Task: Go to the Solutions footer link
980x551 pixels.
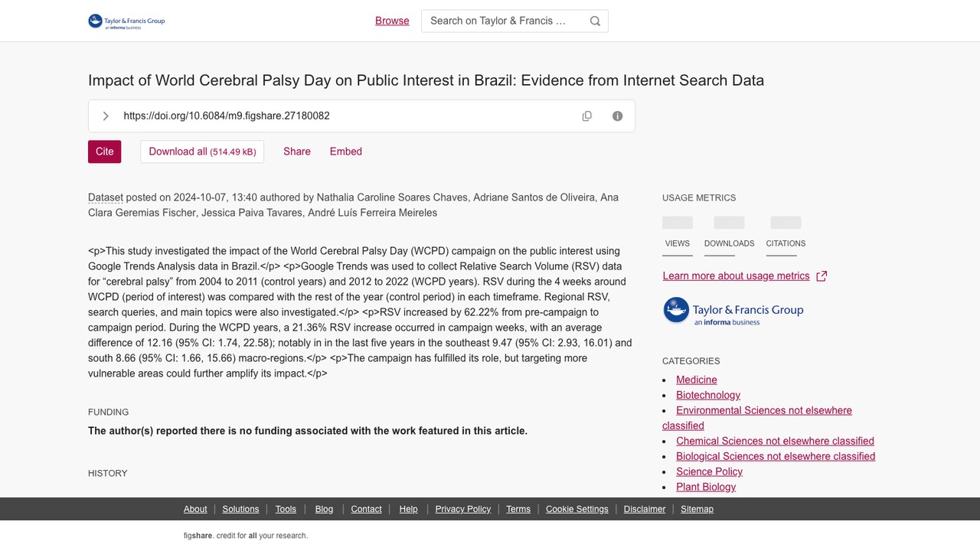Action: 241,509
